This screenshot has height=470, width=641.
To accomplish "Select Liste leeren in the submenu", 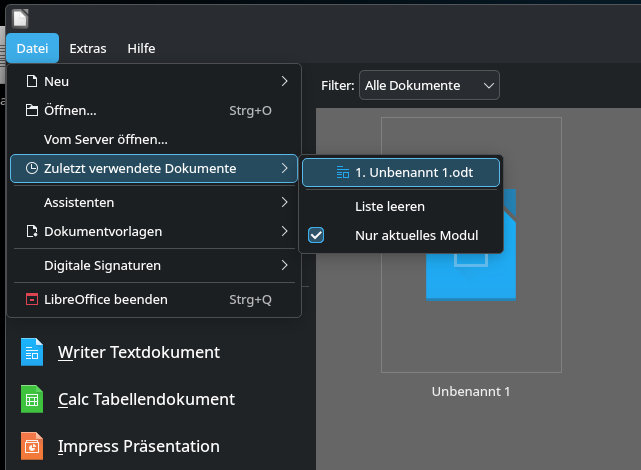I will [401, 206].
